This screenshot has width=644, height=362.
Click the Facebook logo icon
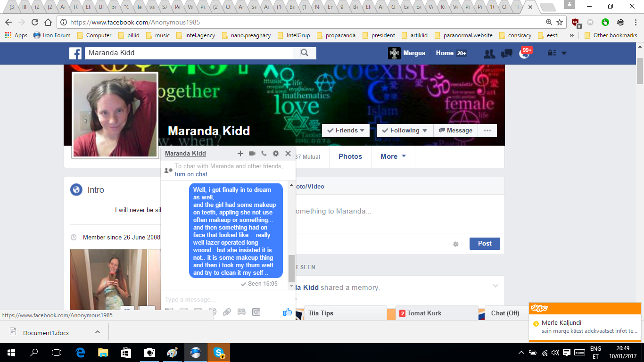click(x=75, y=53)
